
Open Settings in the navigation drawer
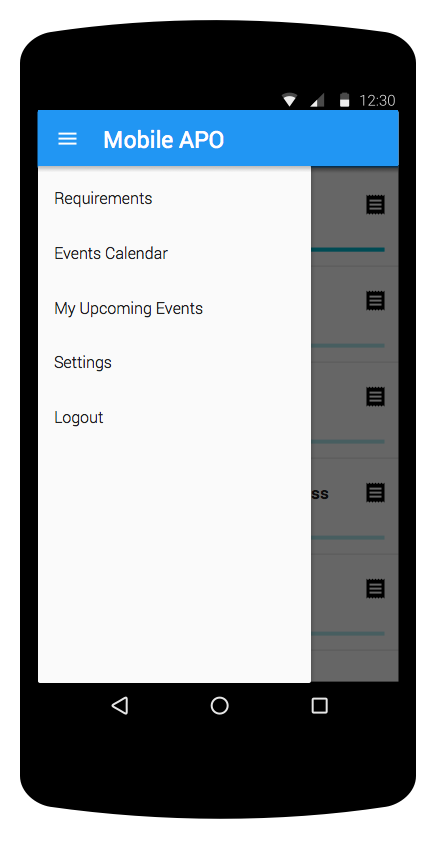coord(83,363)
